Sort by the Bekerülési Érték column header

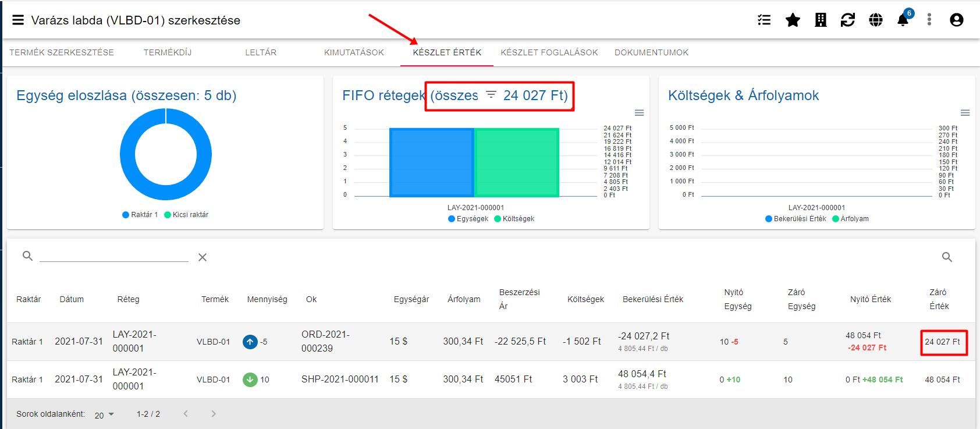click(653, 299)
